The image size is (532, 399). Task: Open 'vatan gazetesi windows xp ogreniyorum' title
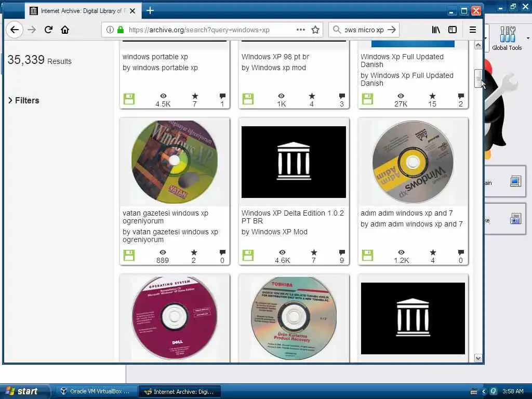click(x=165, y=217)
